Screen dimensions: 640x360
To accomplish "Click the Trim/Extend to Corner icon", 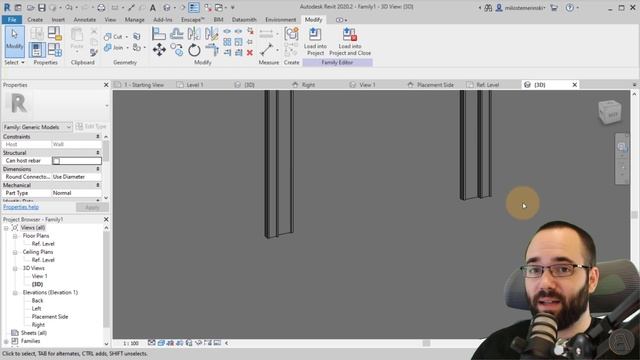I will [212, 50].
